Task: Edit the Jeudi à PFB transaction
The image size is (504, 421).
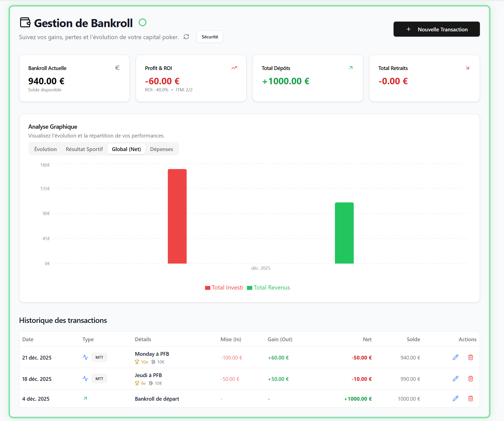Action: coord(455,379)
